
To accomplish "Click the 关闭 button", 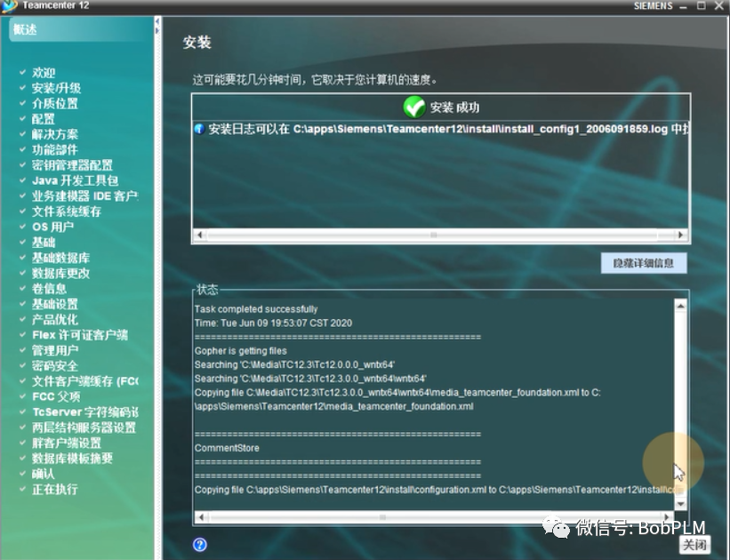I will (694, 544).
